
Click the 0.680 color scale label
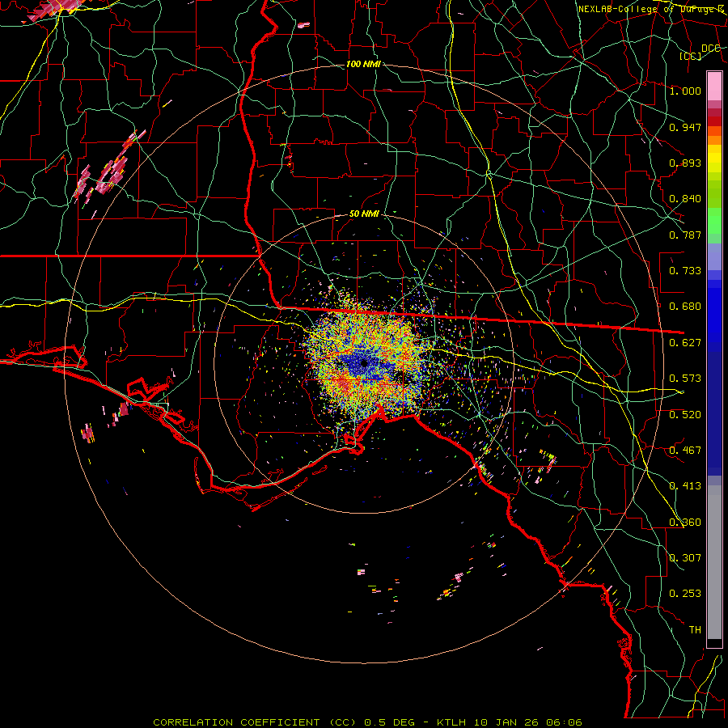[685, 307]
